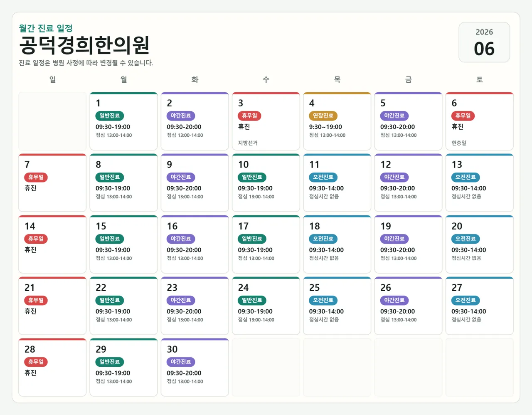Click the 수 weekday column header
The height and width of the screenshot is (415, 532).
tap(266, 79)
